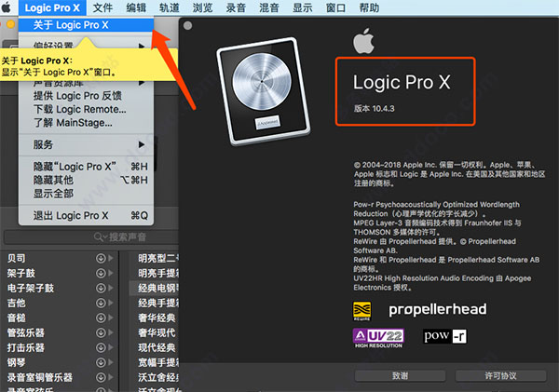Choose 隐藏其他 menu item
The width and height of the screenshot is (559, 392).
[x=86, y=180]
